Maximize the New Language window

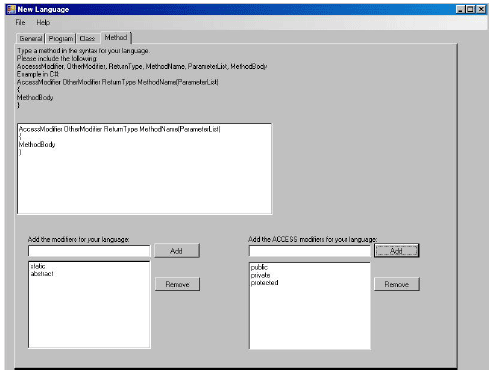click(470, 9)
